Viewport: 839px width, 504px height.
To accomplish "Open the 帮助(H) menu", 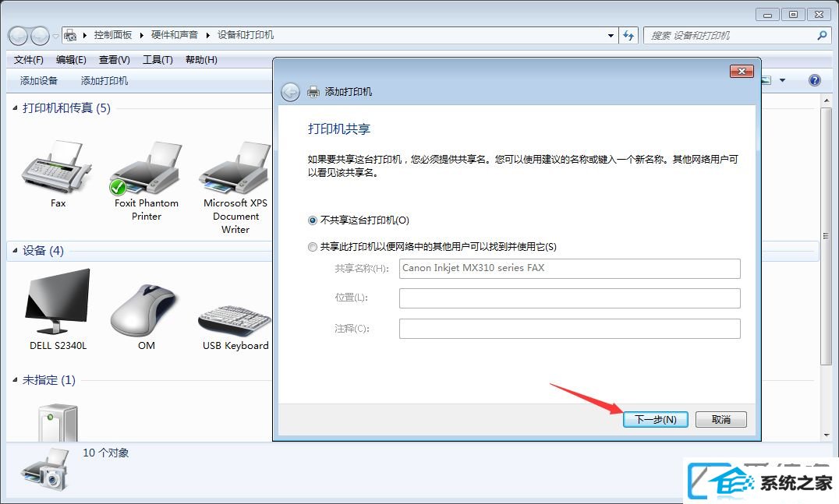I will click(x=201, y=60).
